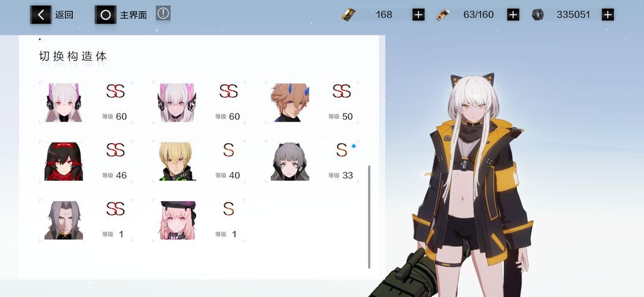Click the S rank badge above level 40
644x297 pixels.
pyautogui.click(x=228, y=150)
